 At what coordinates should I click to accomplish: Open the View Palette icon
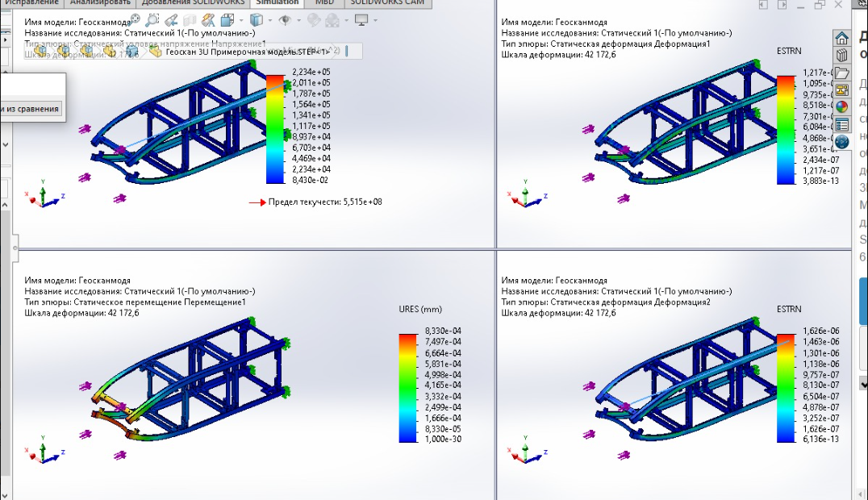[x=841, y=90]
